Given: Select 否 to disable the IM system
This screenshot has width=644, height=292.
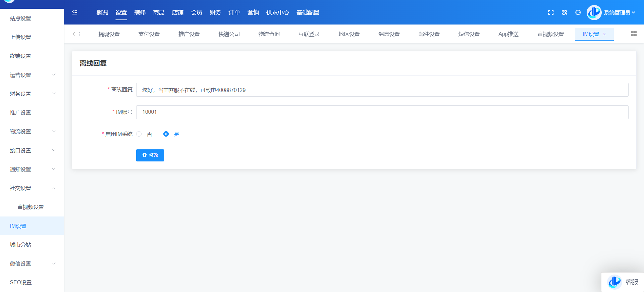Looking at the screenshot, I should (x=139, y=134).
